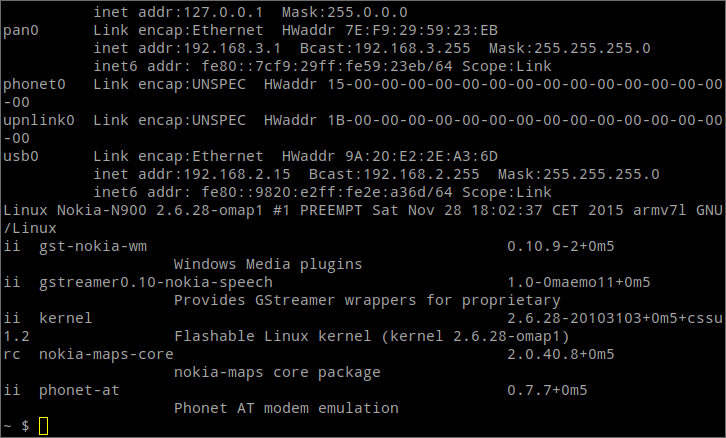This screenshot has height=438, width=726.
Task: Click the usb0 interface name
Action: [x=21, y=156]
